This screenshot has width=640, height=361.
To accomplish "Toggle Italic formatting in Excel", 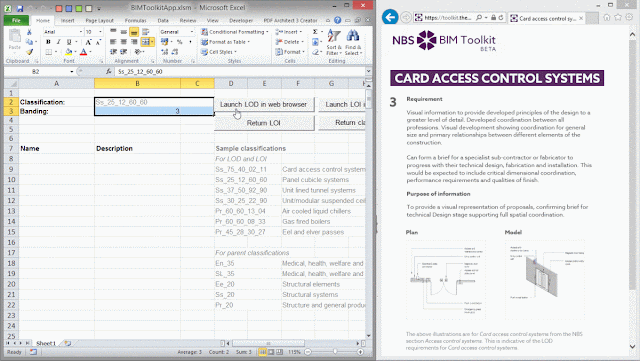I will [58, 42].
